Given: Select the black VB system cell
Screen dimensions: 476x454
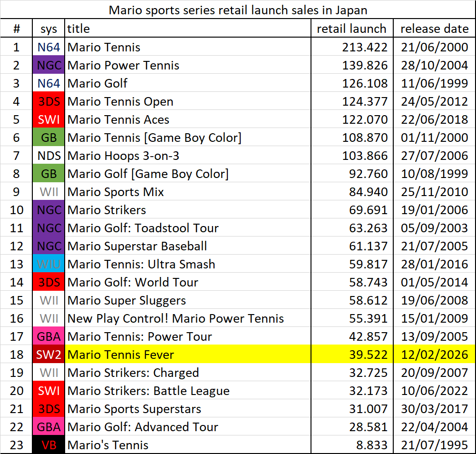Looking at the screenshot, I should [49, 445].
